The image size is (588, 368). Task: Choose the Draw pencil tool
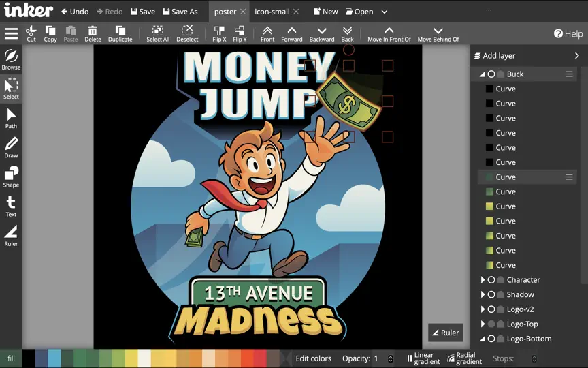coord(11,148)
